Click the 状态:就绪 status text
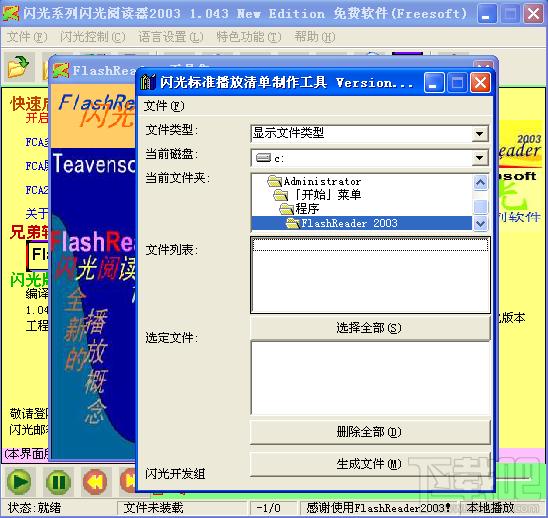 35,508
